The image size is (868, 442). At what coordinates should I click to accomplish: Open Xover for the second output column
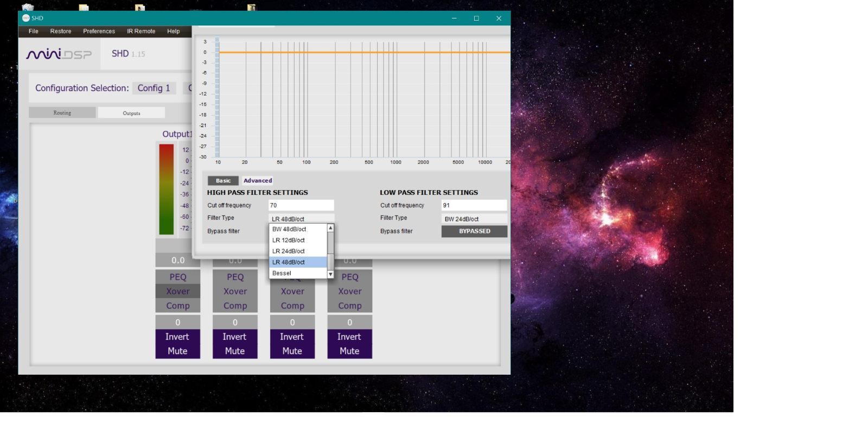(235, 291)
